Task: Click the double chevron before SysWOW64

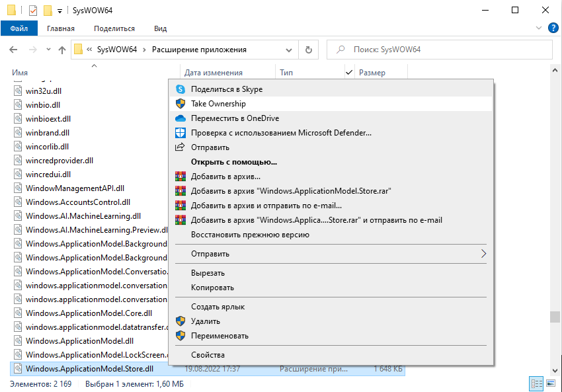Action: pyautogui.click(x=89, y=50)
